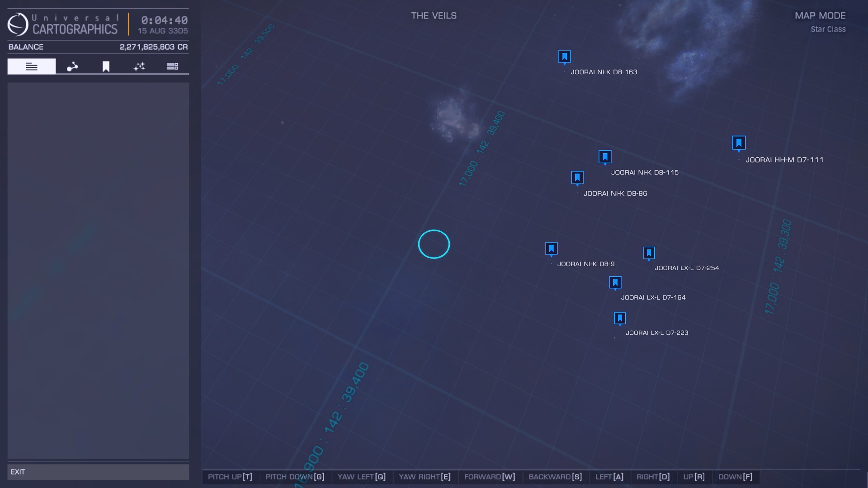Image resolution: width=868 pixels, height=488 pixels.
Task: Click the JOORAI HH-M D7-111 system label
Action: pyautogui.click(x=784, y=160)
